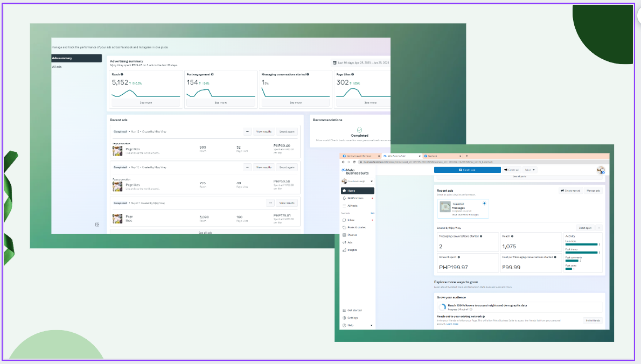Open ellipsis menu beside Boost again in Business Suite
641x364 pixels.
pyautogui.click(x=599, y=228)
